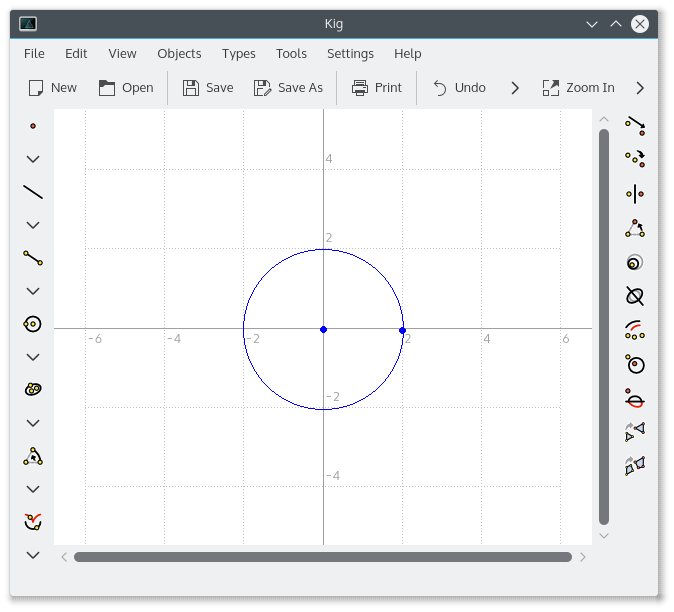Select the circle by center tool
This screenshot has height=612, width=674.
33,324
